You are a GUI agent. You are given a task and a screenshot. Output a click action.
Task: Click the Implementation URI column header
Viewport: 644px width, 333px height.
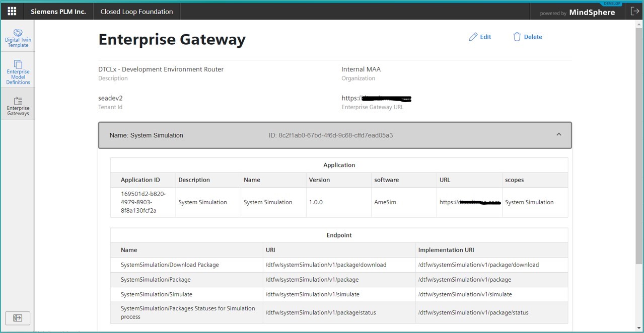446,250
